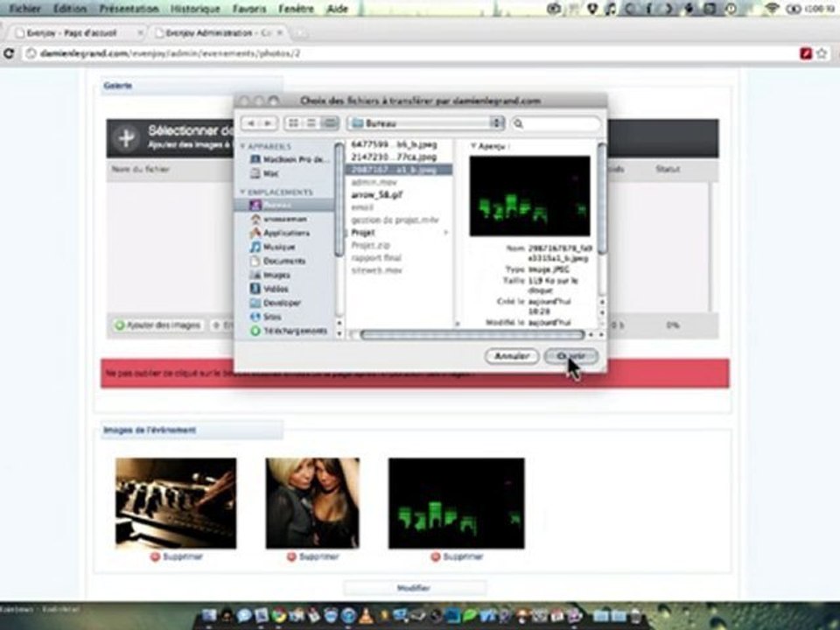Open VLC cone icon in dock
Screen dimensions: 840x630
tap(366, 615)
